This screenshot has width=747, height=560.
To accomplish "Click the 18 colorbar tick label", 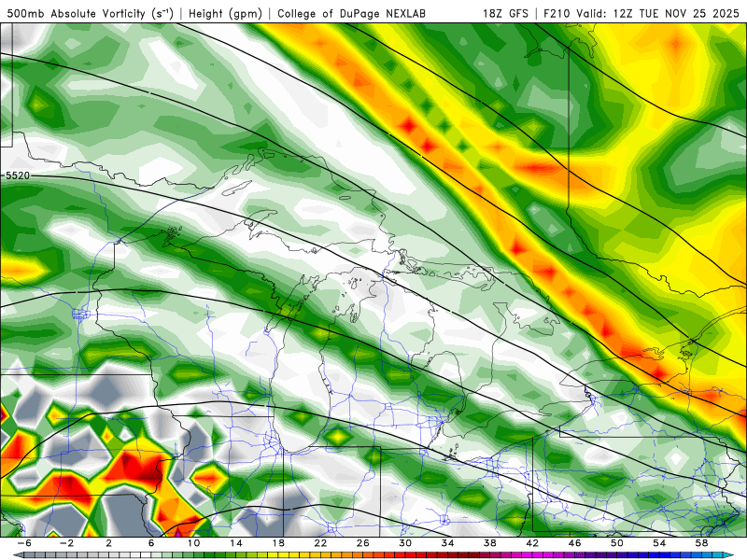I will 278,543.
